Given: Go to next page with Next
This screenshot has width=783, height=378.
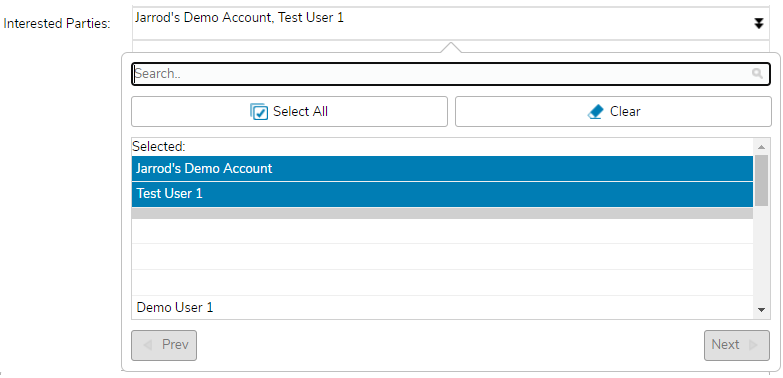Looking at the screenshot, I should [737, 345].
